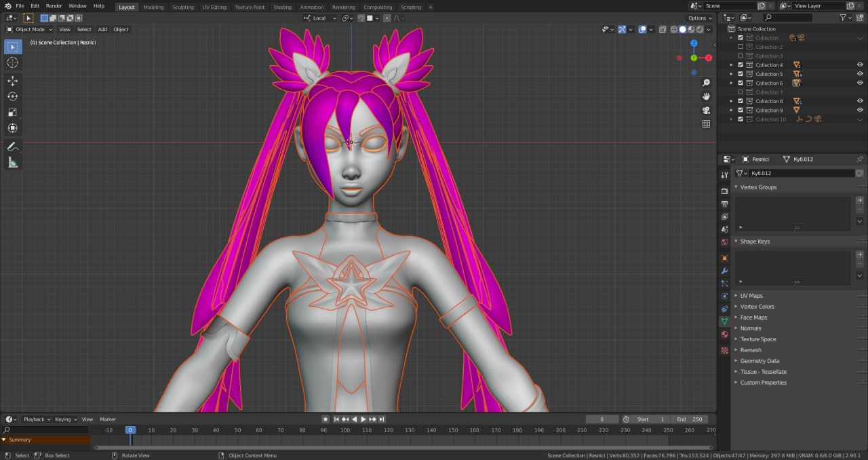Choose the Measure tool
868x460 pixels.
pos(12,162)
